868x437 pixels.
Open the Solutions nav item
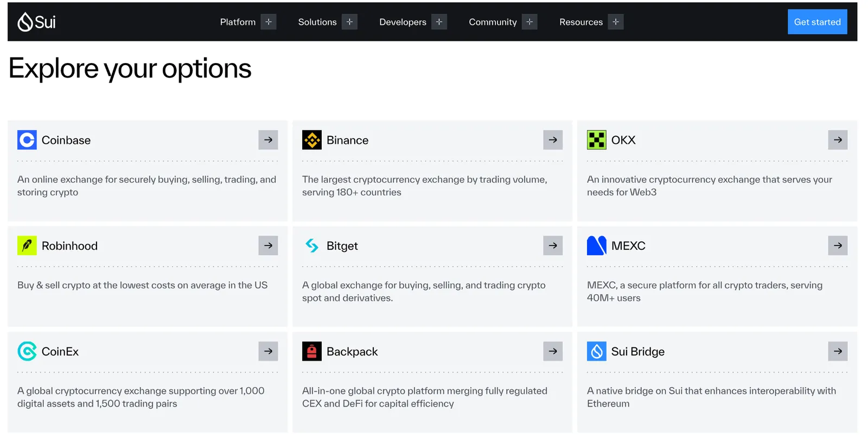coord(317,22)
